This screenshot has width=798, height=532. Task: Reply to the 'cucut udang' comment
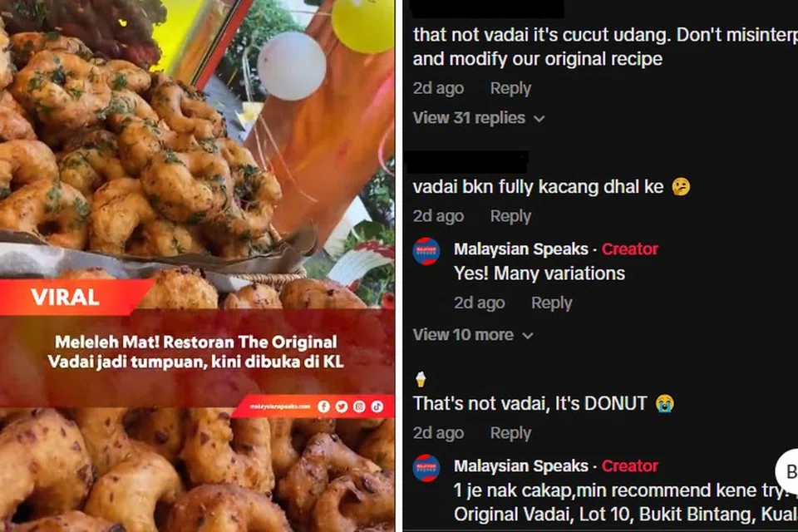(x=510, y=88)
